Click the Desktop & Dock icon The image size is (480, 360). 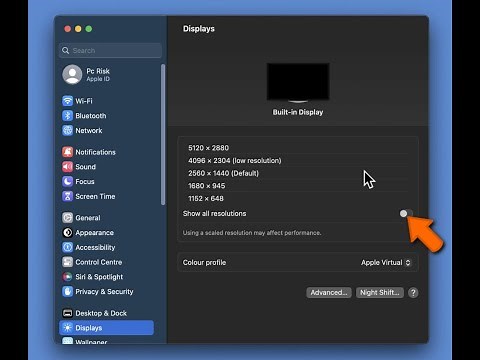click(67, 313)
